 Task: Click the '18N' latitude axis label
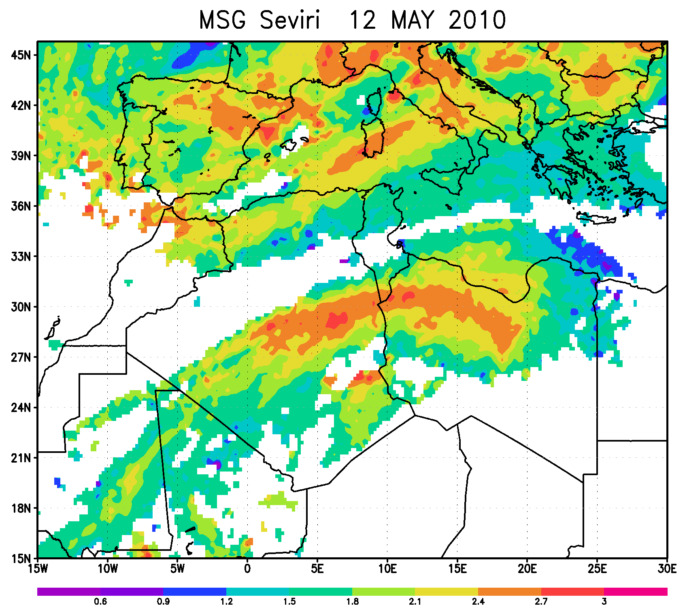21,508
